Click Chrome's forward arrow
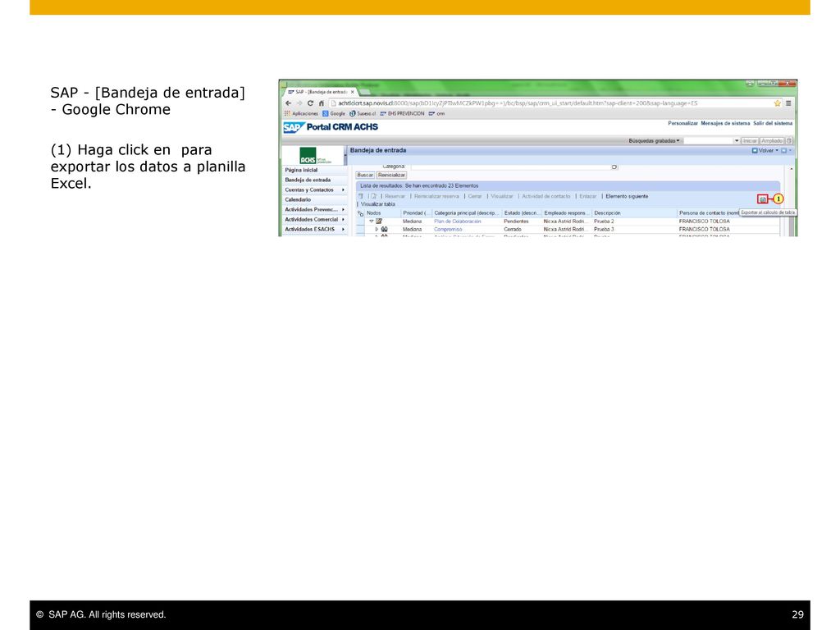 299,103
